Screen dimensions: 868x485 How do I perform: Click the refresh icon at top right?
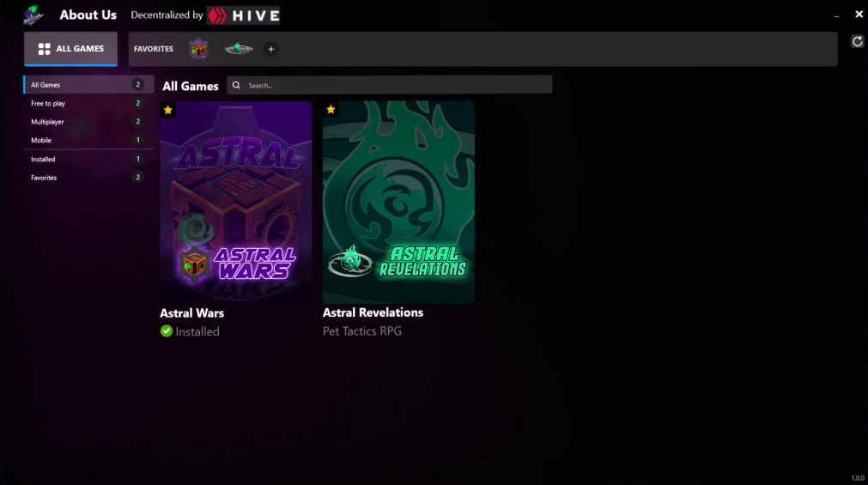857,41
